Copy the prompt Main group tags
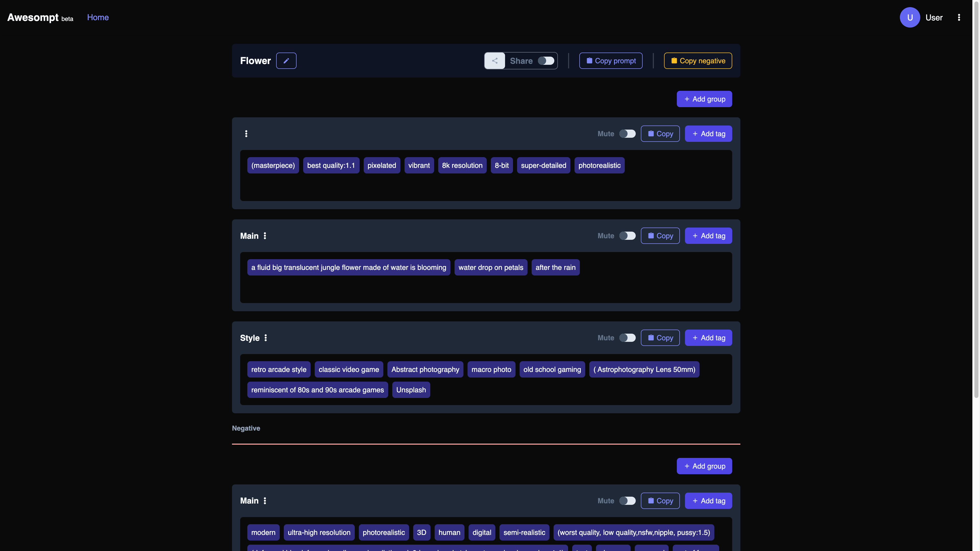Viewport: 980px width, 551px height. pyautogui.click(x=660, y=236)
